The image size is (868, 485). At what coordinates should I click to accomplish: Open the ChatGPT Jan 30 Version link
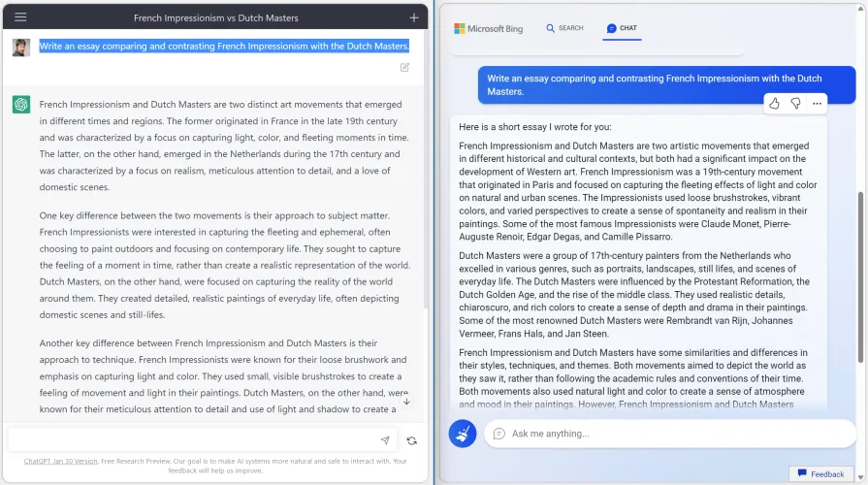(60, 461)
